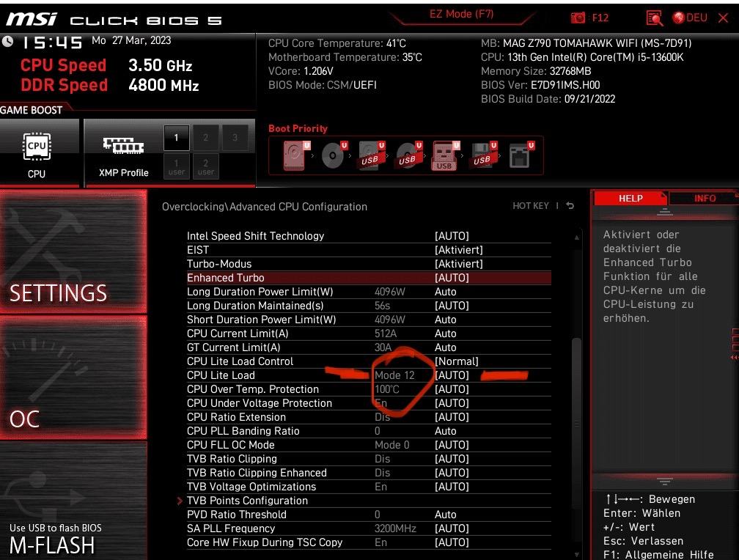The height and width of the screenshot is (560, 739).
Task: Click the settings list scrollbar up arrow
Action: pyautogui.click(x=576, y=237)
